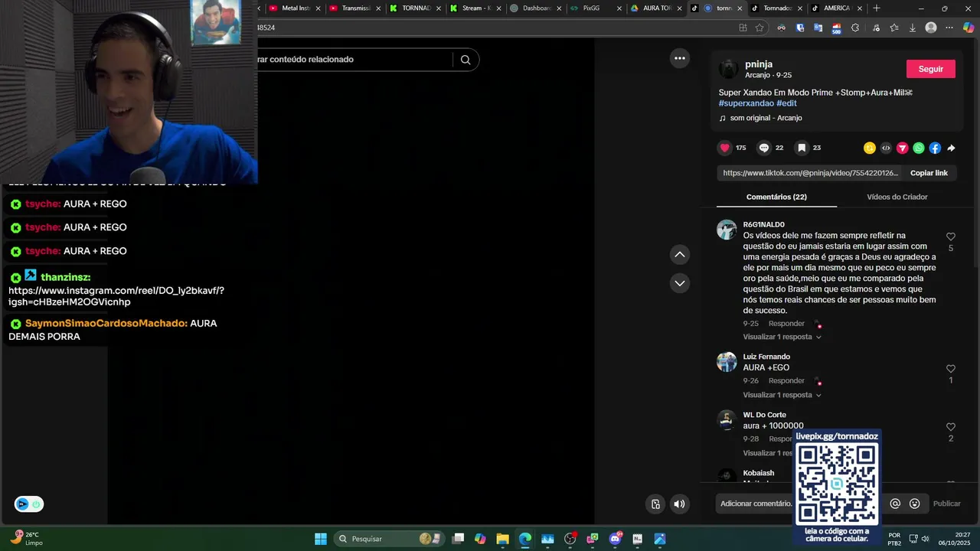
Task: Open browser settings and more menu
Action: (x=949, y=28)
